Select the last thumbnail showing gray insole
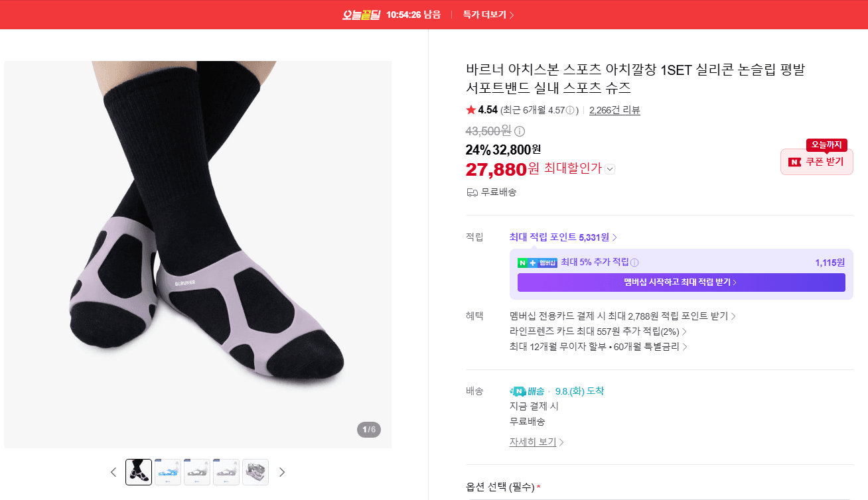The image size is (868, 500). [x=255, y=472]
